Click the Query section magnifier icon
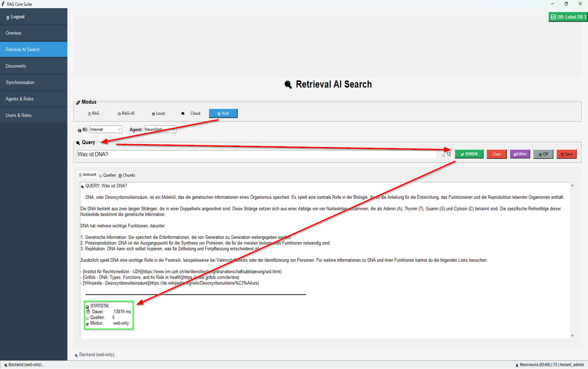 point(78,143)
